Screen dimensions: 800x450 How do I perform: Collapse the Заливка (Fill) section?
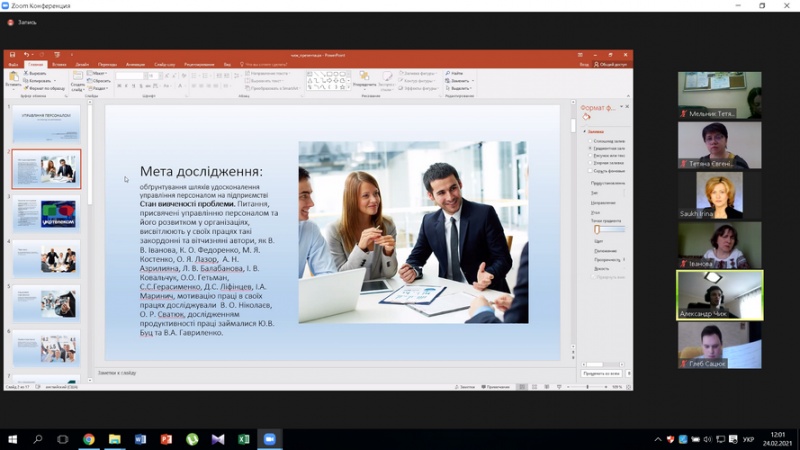click(587, 131)
